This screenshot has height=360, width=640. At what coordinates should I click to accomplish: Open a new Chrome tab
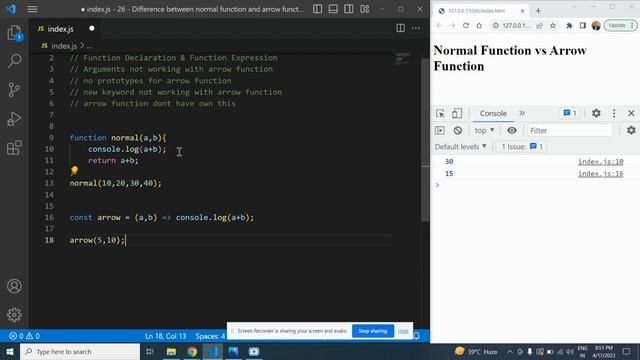click(538, 11)
